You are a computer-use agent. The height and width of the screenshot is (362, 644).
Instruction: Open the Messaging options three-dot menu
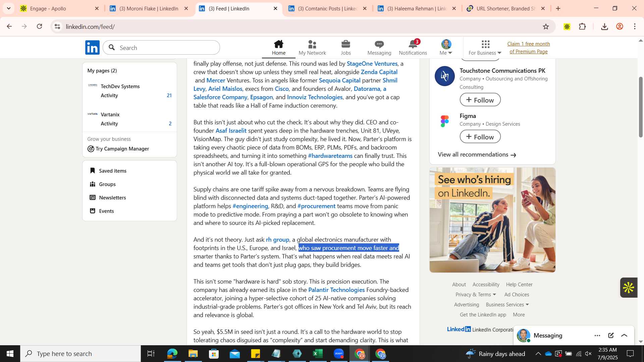point(597,336)
